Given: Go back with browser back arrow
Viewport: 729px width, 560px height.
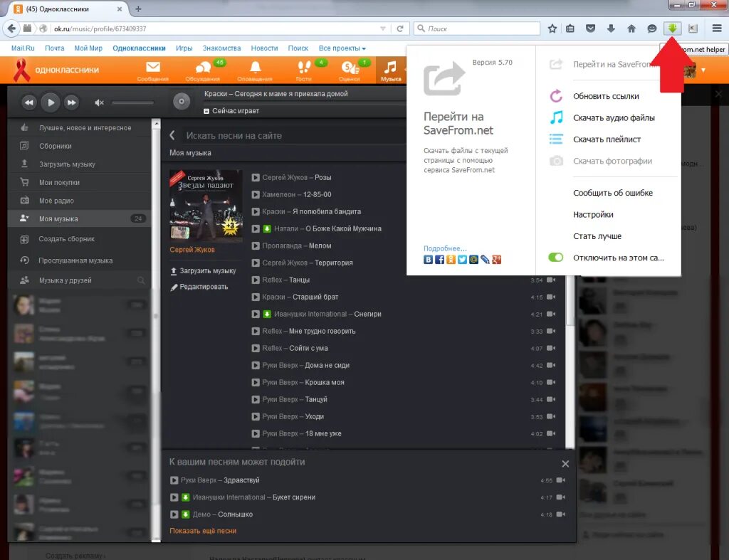Looking at the screenshot, I should 11,28.
